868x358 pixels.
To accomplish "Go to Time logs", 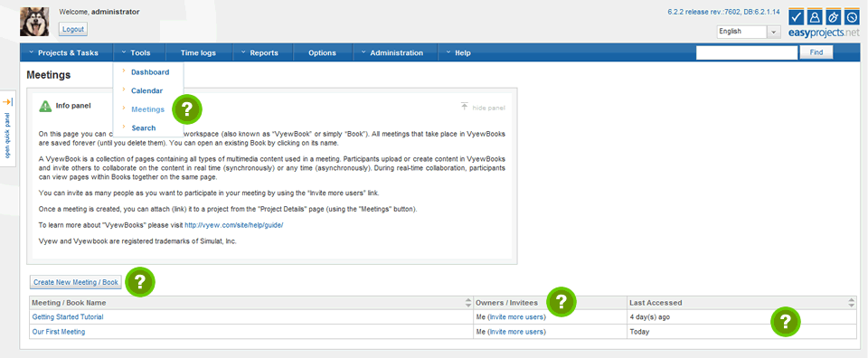I will pyautogui.click(x=198, y=53).
